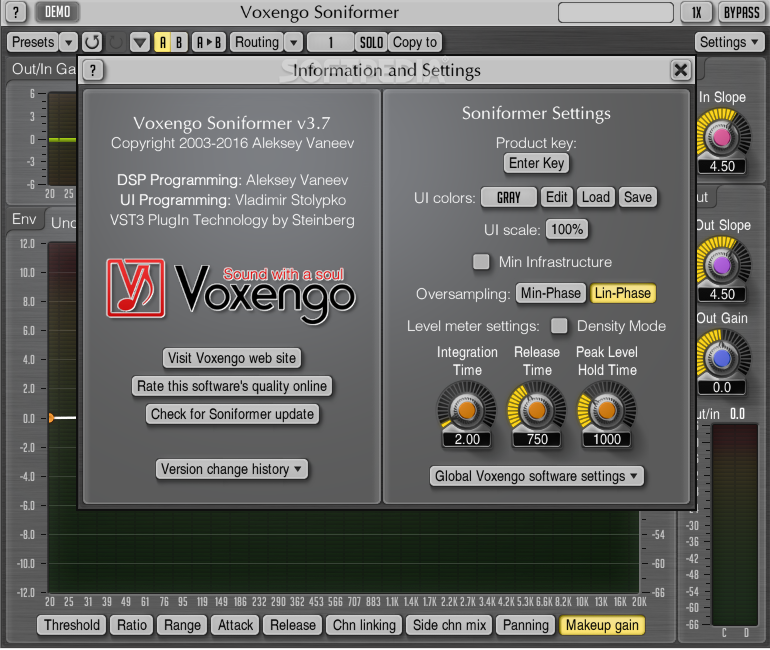The image size is (770, 650).
Task: Switch to the Attack tab
Action: [235, 625]
